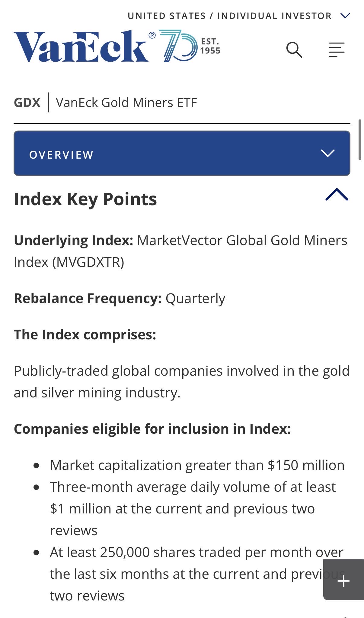Click the Rebalance Frequency label

tap(88, 299)
